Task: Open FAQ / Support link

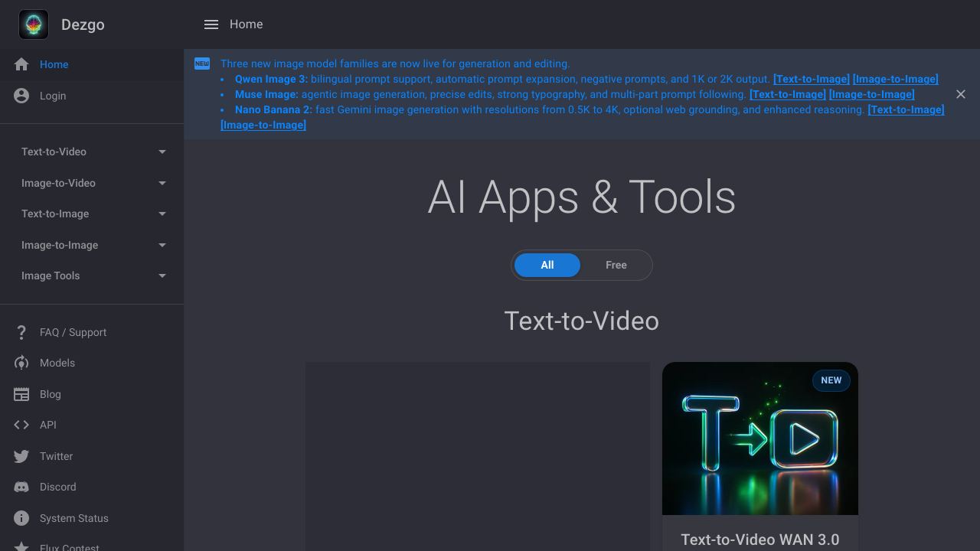Action: coord(92,332)
